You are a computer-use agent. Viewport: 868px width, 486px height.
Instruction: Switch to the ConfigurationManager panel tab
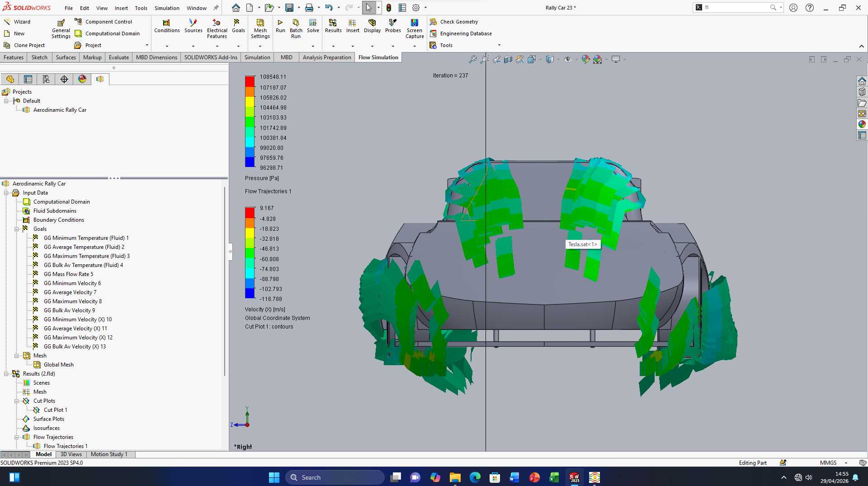point(46,79)
